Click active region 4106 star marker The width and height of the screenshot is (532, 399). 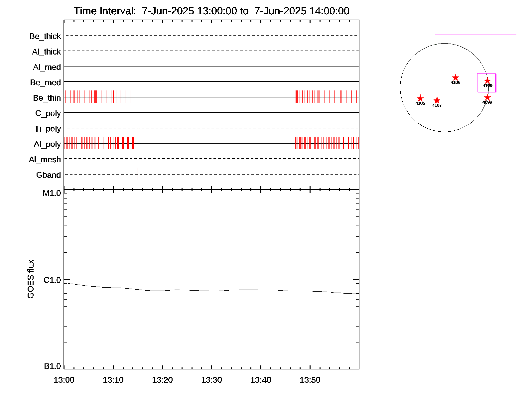[456, 77]
